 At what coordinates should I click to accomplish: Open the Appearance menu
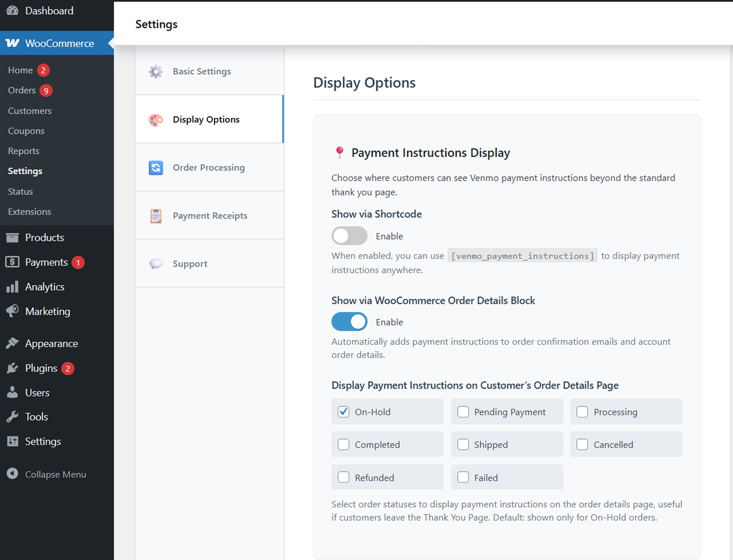[x=57, y=343]
